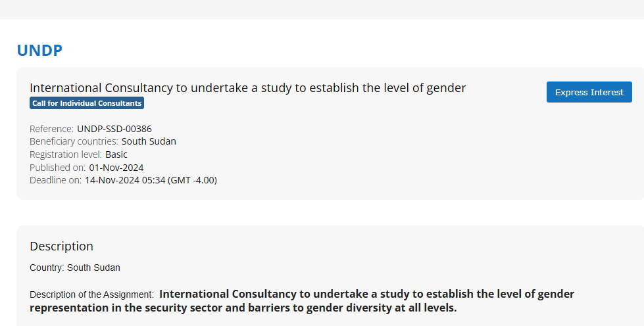Viewport: 644px width, 326px height.
Task: Click the Published on label
Action: point(58,168)
